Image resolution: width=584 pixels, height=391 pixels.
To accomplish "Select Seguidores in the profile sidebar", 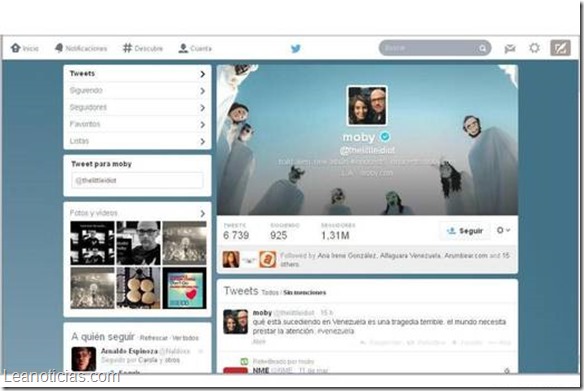I will (x=137, y=108).
